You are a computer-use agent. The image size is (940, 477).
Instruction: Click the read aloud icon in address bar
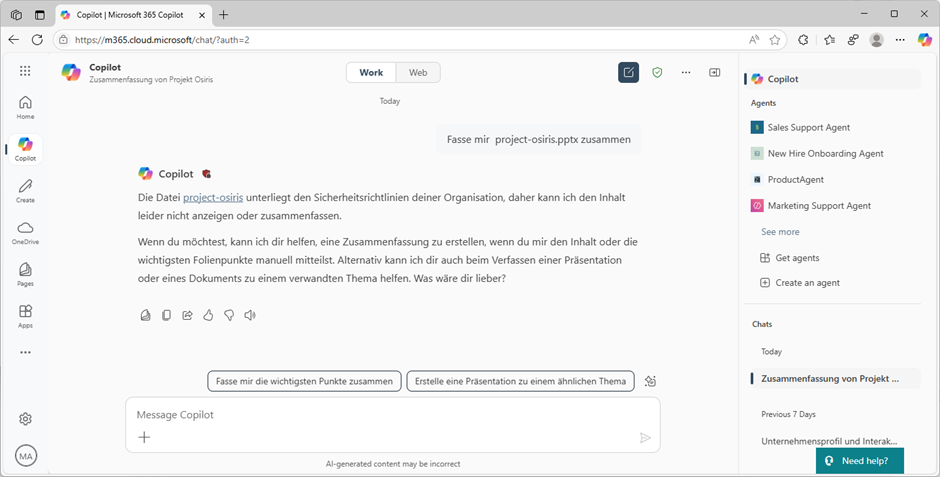(754, 40)
